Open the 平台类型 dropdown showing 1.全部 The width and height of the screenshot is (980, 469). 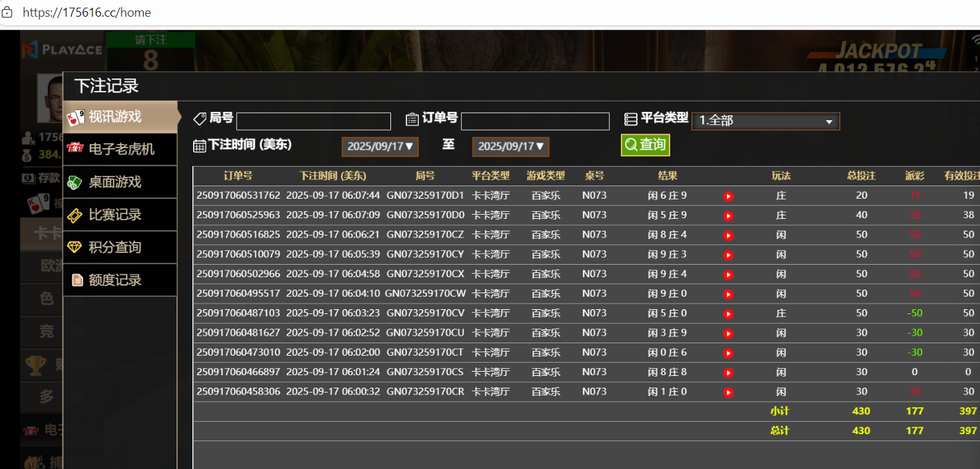[x=765, y=121]
